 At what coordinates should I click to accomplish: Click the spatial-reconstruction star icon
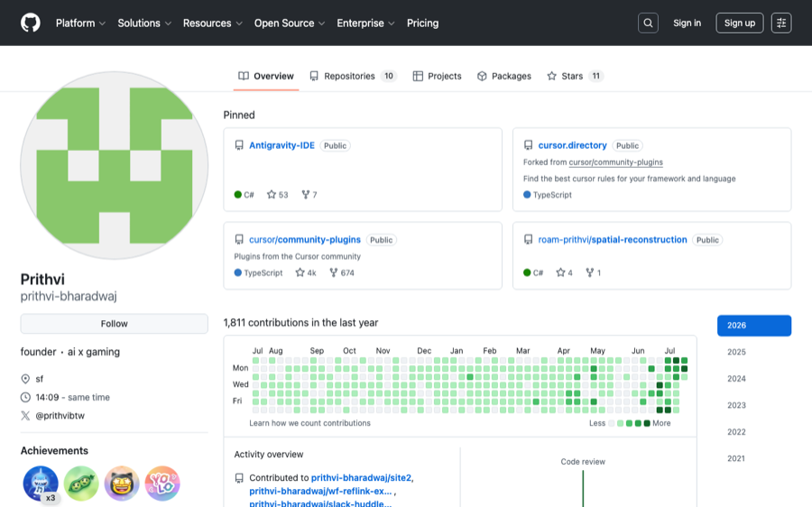point(560,272)
